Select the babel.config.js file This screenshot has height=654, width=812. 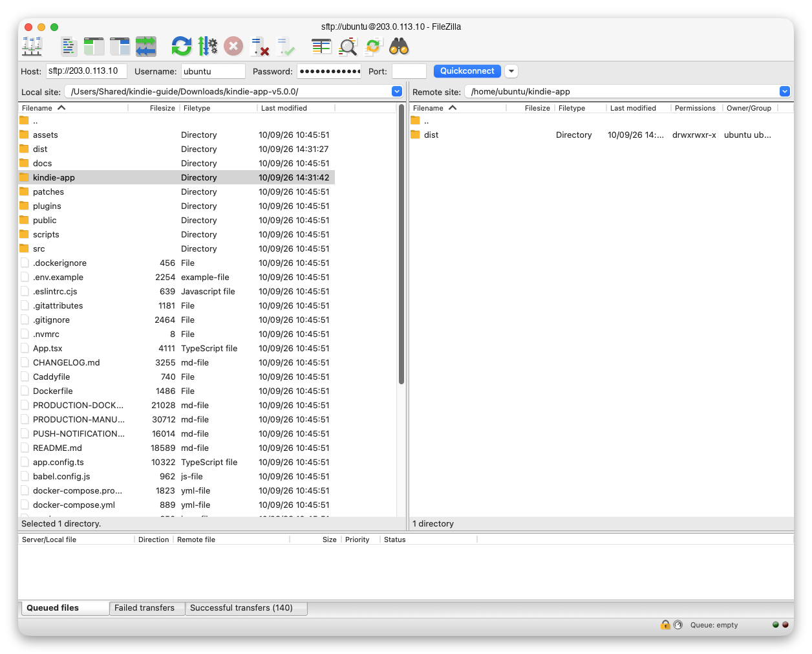[176, 476]
